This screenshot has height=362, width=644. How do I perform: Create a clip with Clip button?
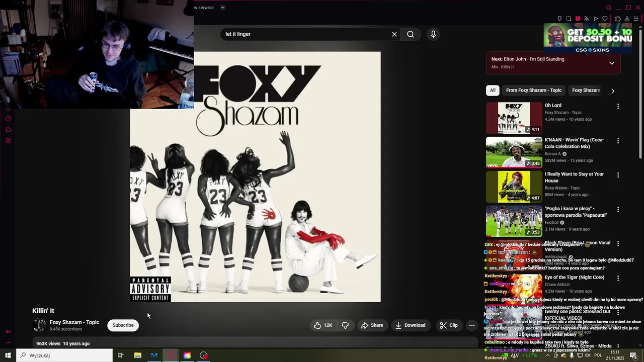click(x=448, y=325)
